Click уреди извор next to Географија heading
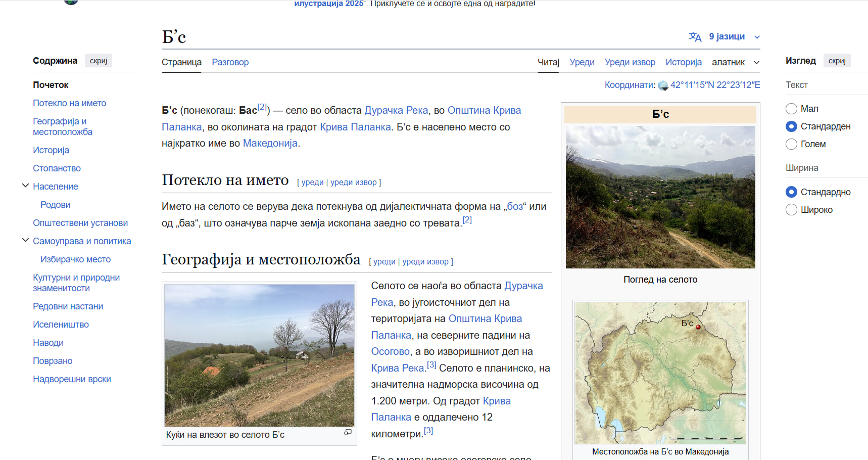This screenshot has height=460, width=868. tap(425, 262)
